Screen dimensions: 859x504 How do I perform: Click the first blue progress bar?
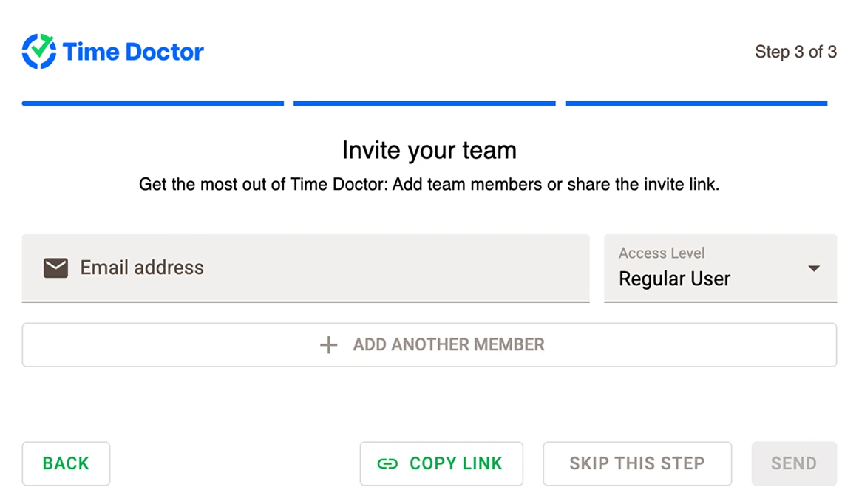pyautogui.click(x=153, y=103)
